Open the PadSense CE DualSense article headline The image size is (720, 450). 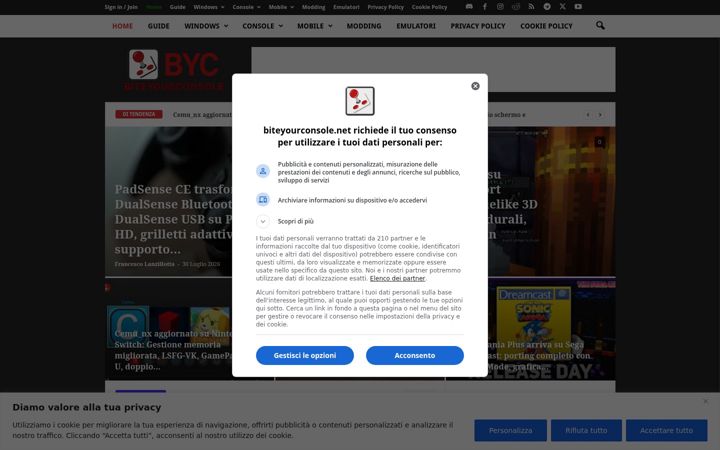174,219
